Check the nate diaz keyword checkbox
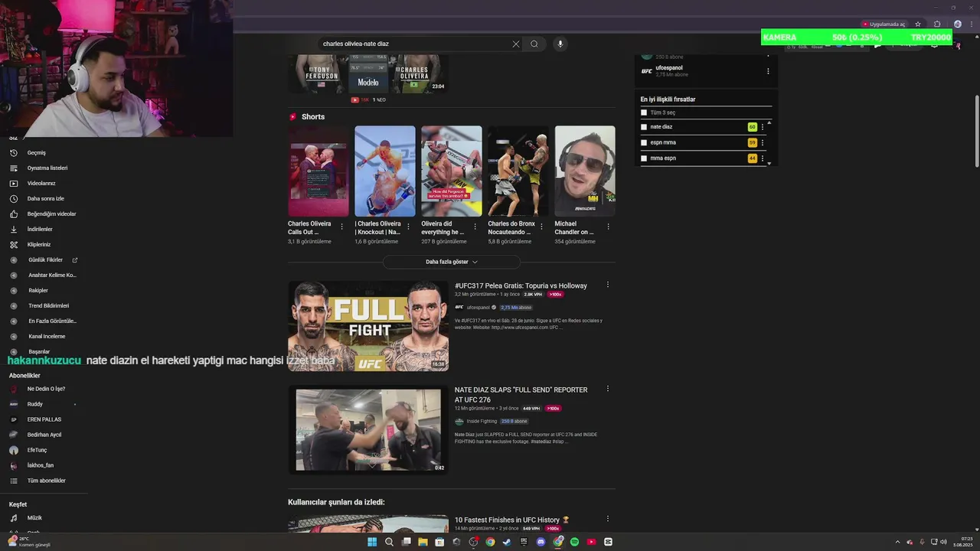This screenshot has width=980, height=551. click(644, 127)
